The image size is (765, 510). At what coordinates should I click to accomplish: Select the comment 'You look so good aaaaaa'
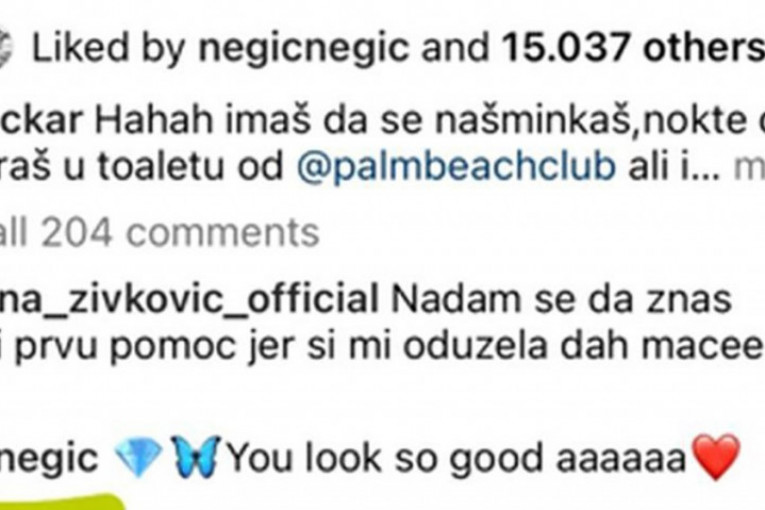click(458, 459)
